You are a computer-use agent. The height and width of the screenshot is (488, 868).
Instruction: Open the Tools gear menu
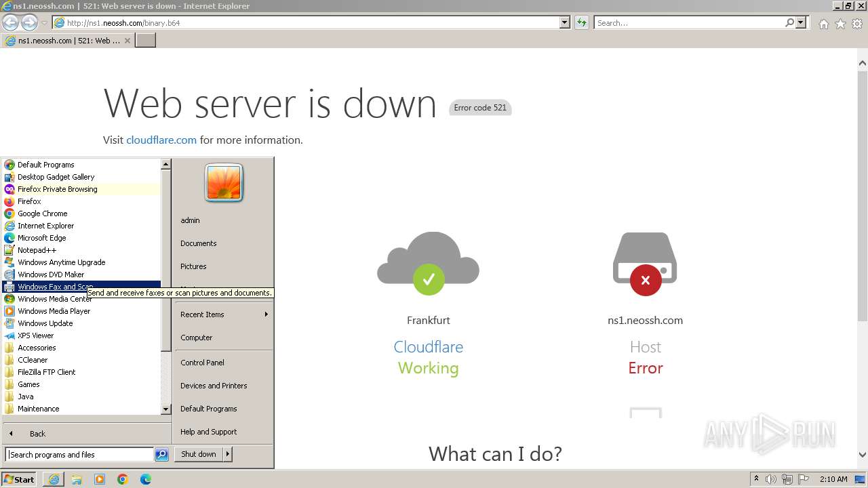(857, 24)
